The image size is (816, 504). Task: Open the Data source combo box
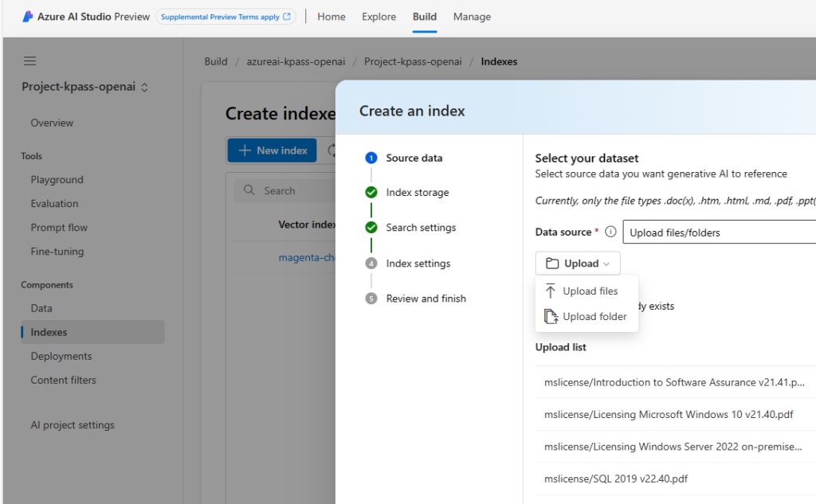(720, 232)
